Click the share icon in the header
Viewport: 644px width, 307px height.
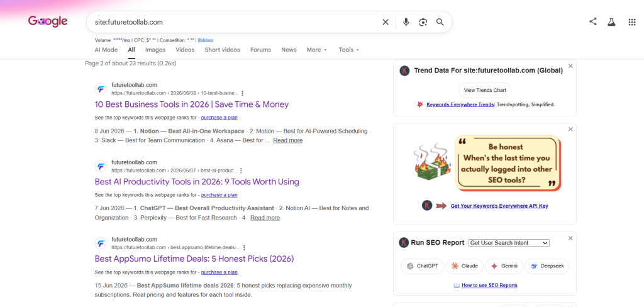[x=592, y=22]
